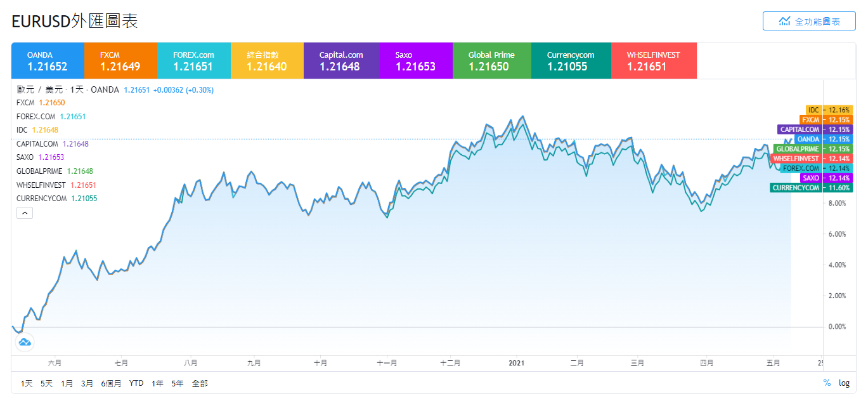Screen dimensions: 868x401
Task: Click the GLOBALPRIME legend entry
Action: [x=55, y=171]
